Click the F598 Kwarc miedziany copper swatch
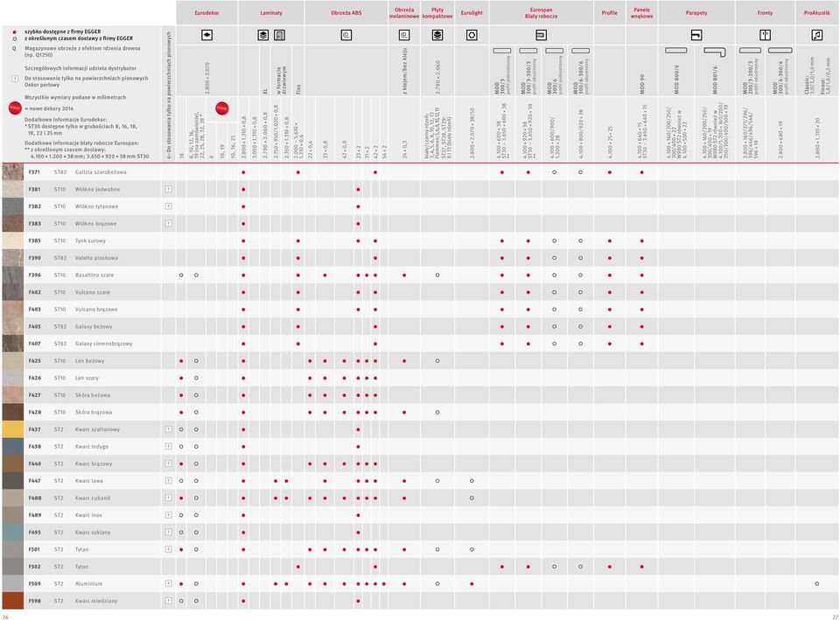 [13, 601]
